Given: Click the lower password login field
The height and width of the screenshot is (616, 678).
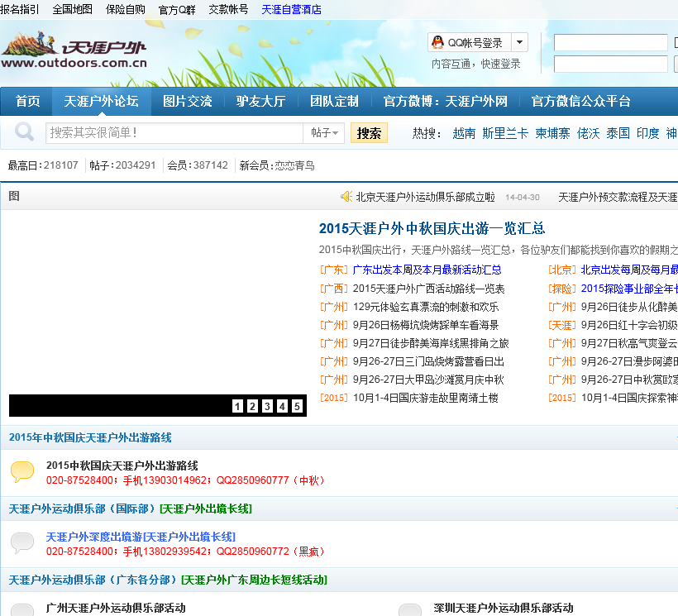Looking at the screenshot, I should (x=610, y=64).
